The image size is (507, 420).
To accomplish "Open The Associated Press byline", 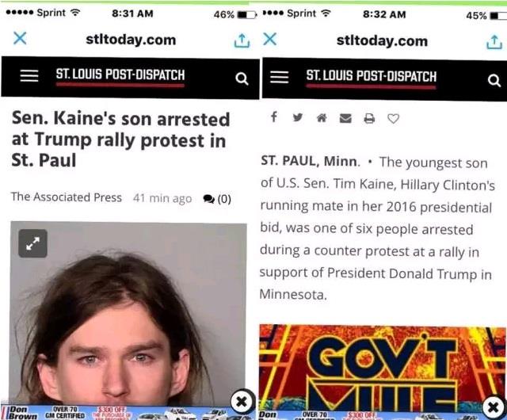I will tap(67, 197).
